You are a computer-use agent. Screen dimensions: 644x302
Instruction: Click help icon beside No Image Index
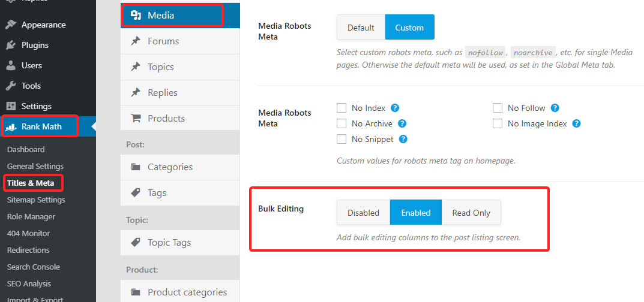[576, 123]
